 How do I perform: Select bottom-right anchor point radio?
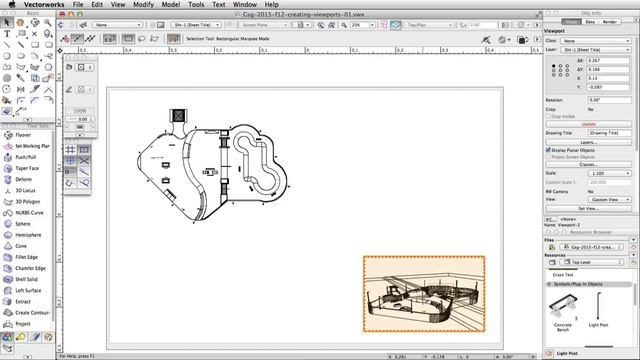[x=567, y=75]
